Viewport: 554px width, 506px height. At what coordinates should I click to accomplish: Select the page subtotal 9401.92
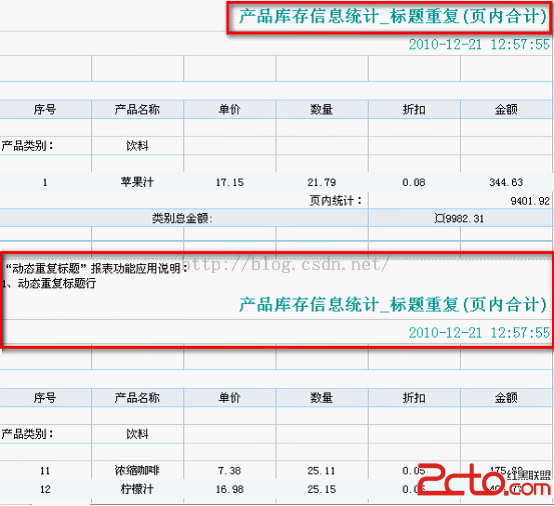click(x=530, y=201)
